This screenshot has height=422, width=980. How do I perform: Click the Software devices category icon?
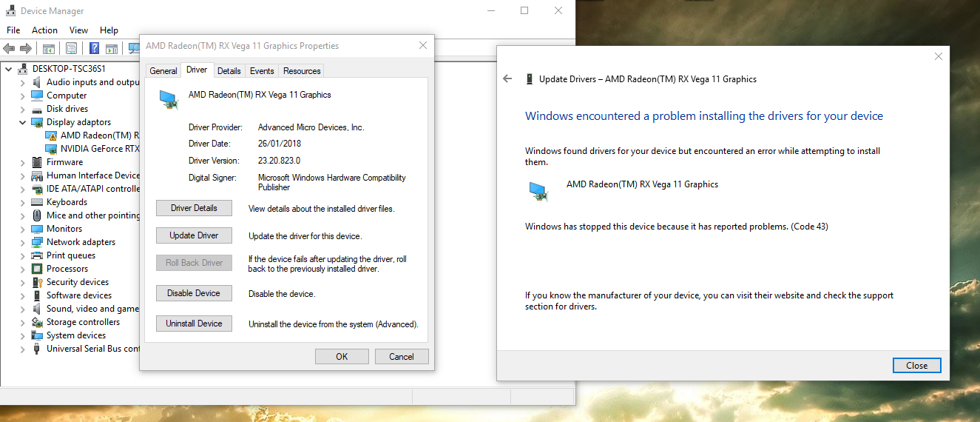pyautogui.click(x=37, y=295)
